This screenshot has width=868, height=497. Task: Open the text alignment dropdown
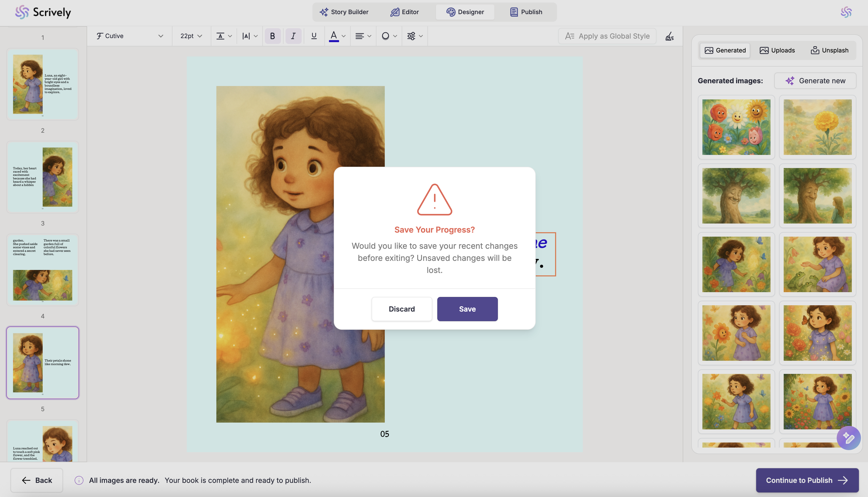[x=363, y=36]
